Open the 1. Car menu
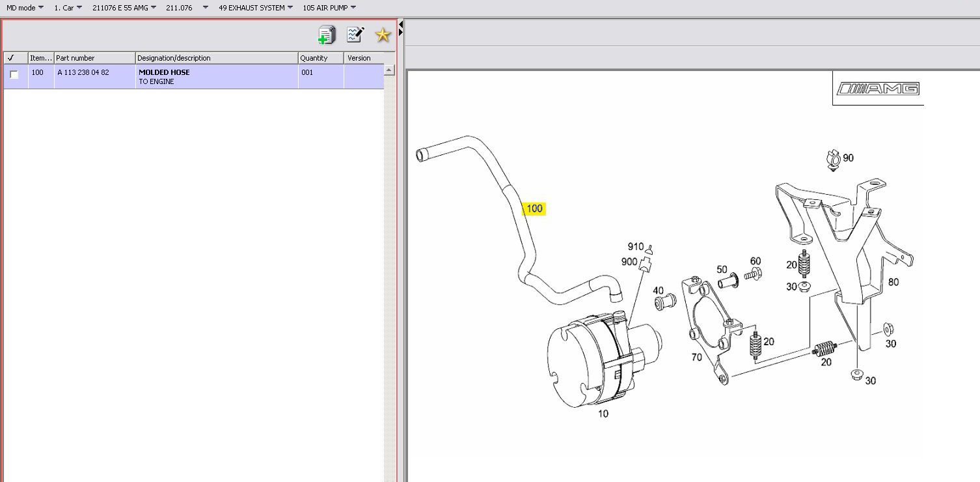This screenshot has height=482, width=980. point(68,8)
